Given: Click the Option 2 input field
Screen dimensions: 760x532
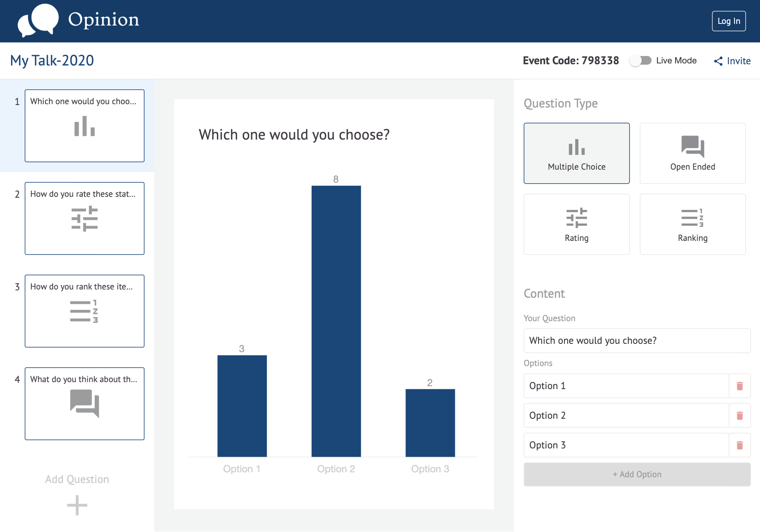Looking at the screenshot, I should point(626,415).
